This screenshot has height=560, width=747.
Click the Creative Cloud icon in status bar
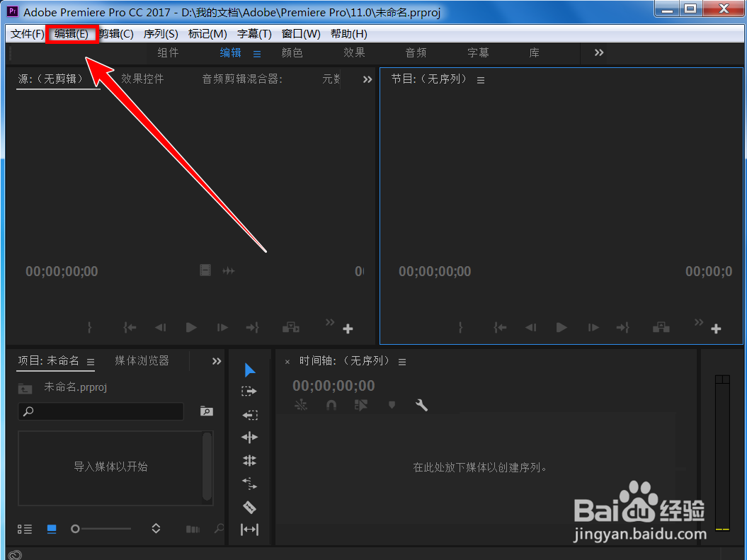pyautogui.click(x=16, y=555)
